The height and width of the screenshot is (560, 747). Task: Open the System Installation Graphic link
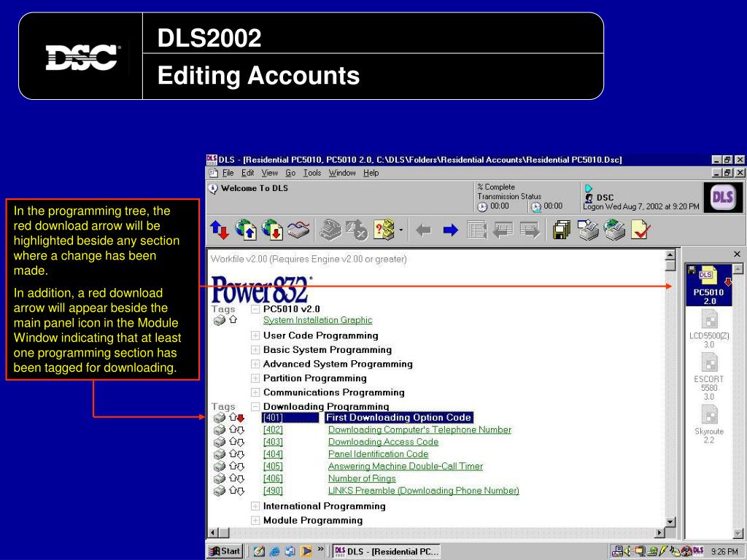[x=318, y=320]
